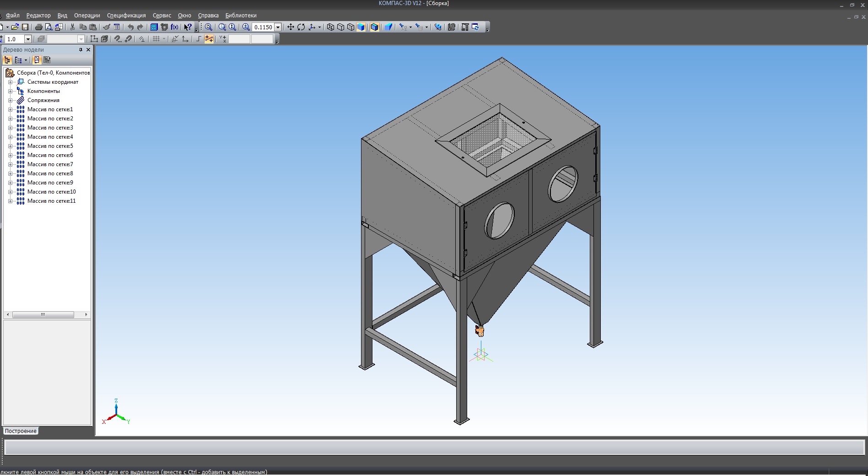Open the orientation dropdown arrow
This screenshot has height=476, width=868.
tap(319, 27)
